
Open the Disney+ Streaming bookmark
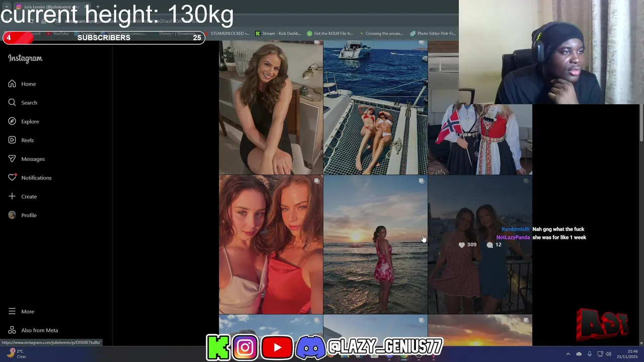[x=177, y=34]
